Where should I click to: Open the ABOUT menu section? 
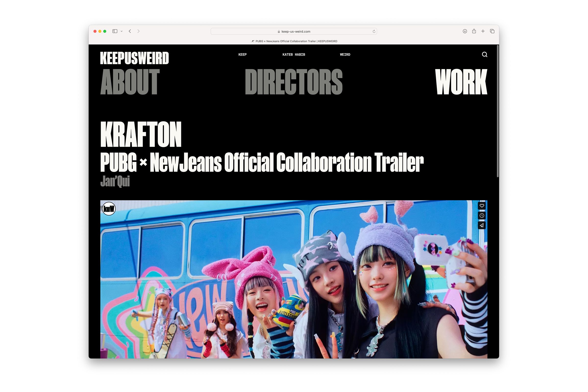coord(130,82)
